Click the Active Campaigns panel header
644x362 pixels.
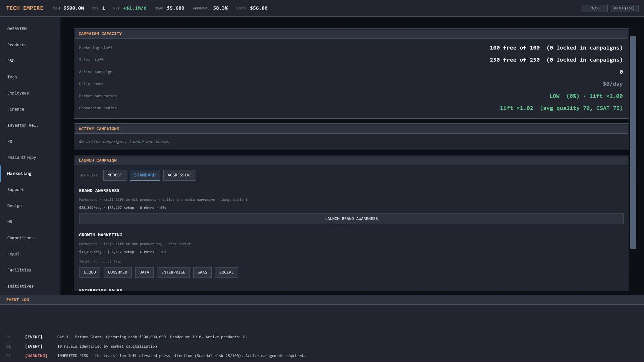pos(351,129)
